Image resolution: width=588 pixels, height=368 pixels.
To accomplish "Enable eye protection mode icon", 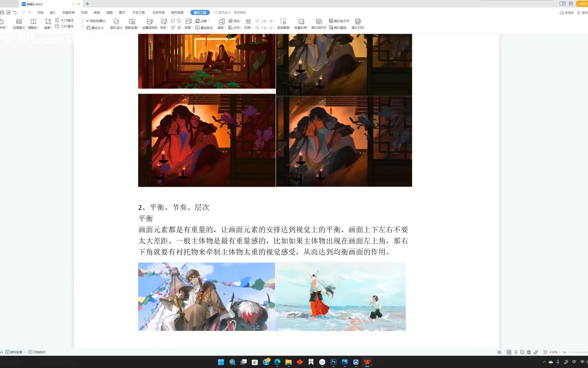I will [x=499, y=352].
